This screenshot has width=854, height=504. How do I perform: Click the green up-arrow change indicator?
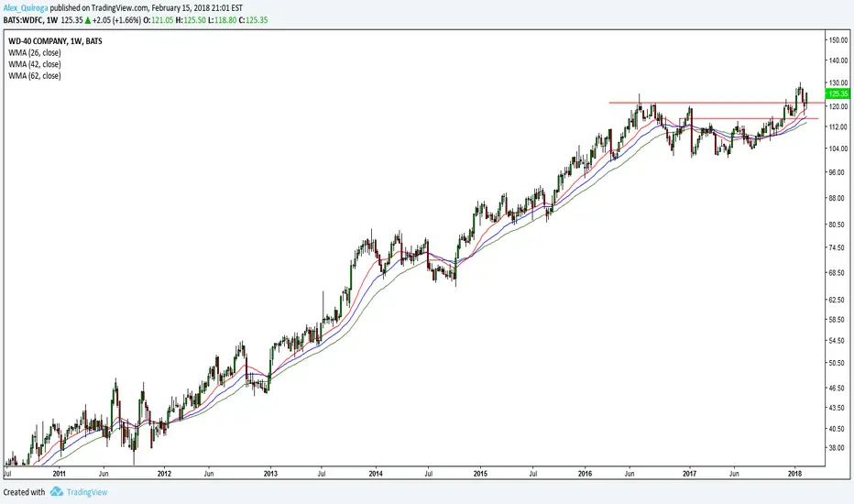click(88, 20)
